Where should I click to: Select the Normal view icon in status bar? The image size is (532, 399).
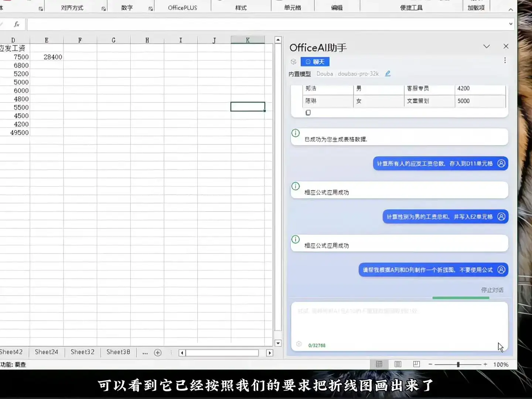click(x=379, y=364)
